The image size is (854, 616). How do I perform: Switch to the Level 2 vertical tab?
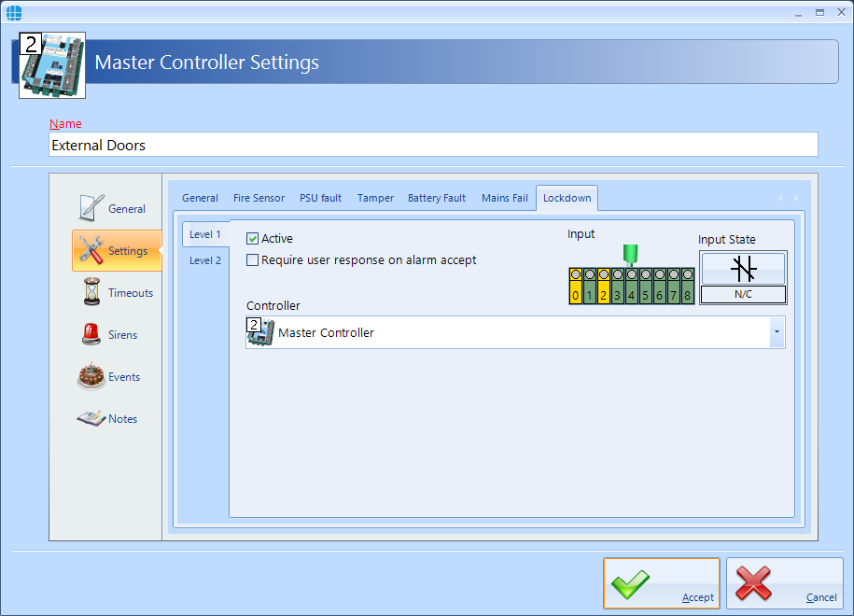[205, 261]
